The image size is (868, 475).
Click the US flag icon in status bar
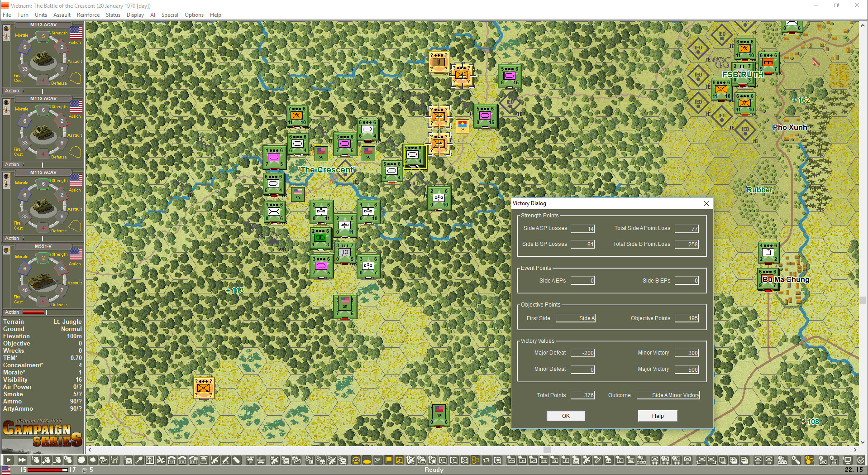(x=6, y=470)
